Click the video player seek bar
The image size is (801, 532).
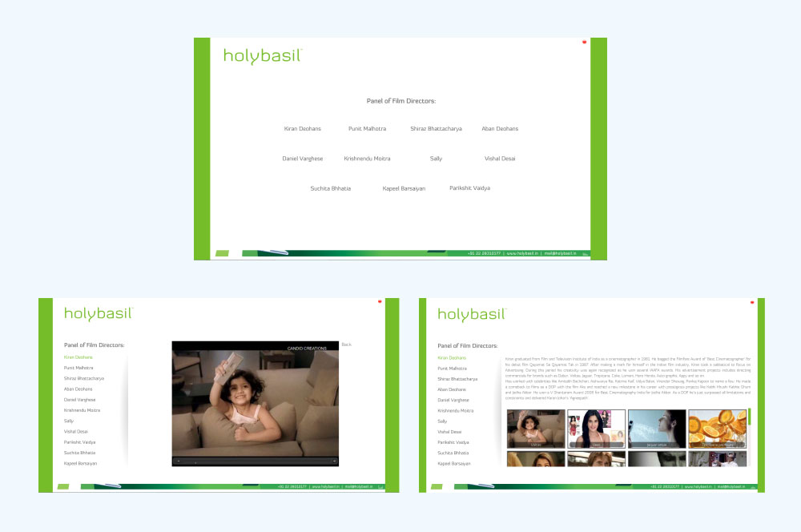[x=256, y=461]
